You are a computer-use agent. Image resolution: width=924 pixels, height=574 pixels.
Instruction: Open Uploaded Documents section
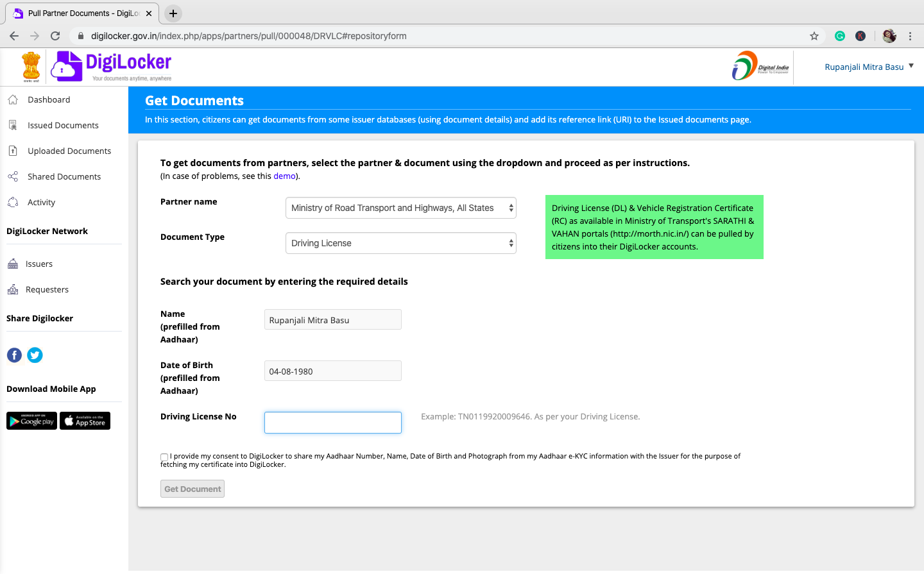69,151
